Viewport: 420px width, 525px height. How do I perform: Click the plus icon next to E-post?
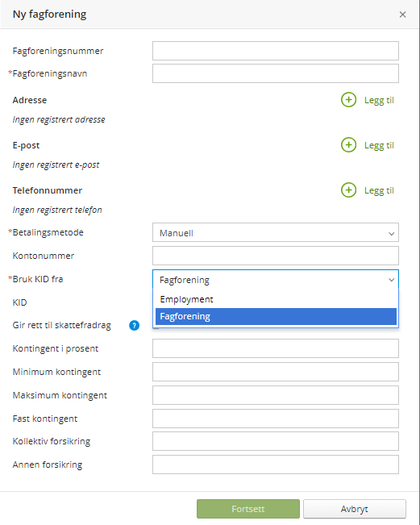tap(348, 145)
